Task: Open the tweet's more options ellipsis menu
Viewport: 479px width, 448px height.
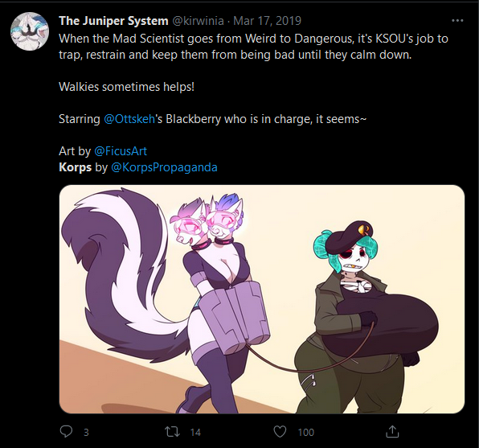Action: click(457, 21)
